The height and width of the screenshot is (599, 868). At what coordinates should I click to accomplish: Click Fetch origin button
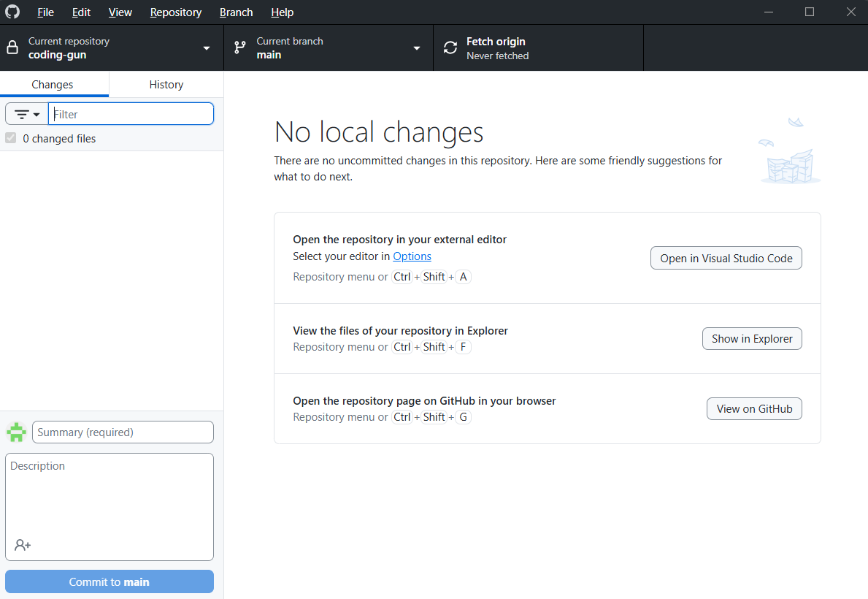[538, 47]
